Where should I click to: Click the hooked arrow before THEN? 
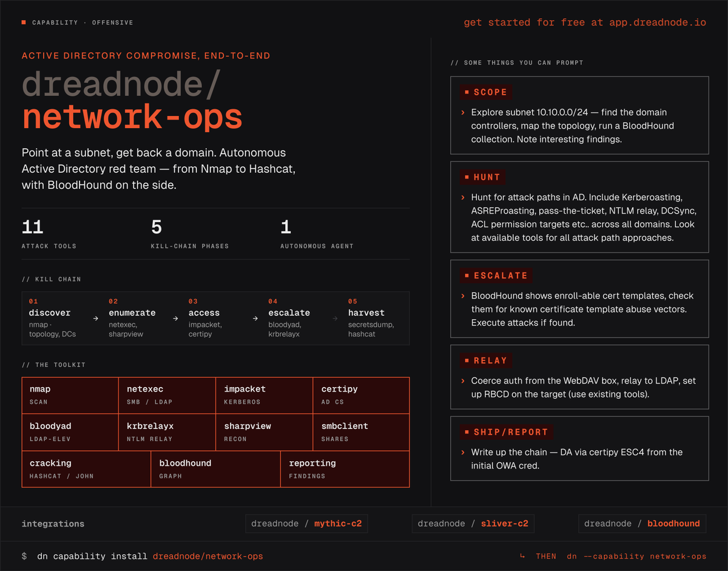click(522, 556)
